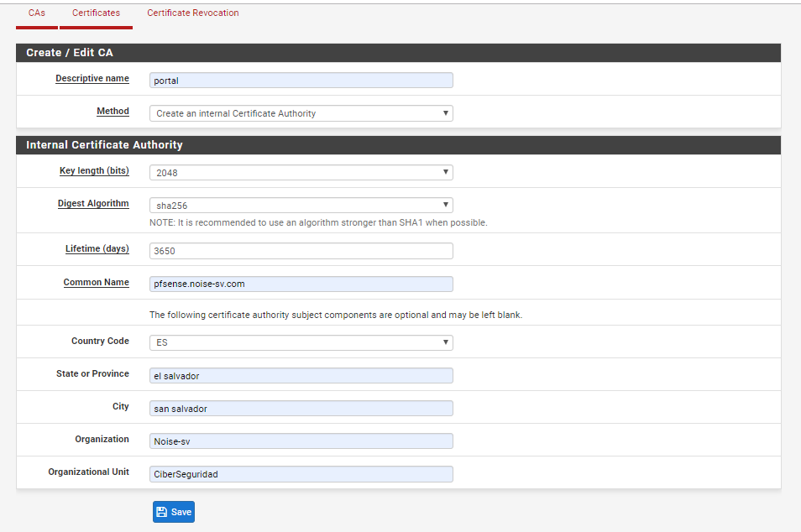Click the City field with san salvador

[301, 409]
